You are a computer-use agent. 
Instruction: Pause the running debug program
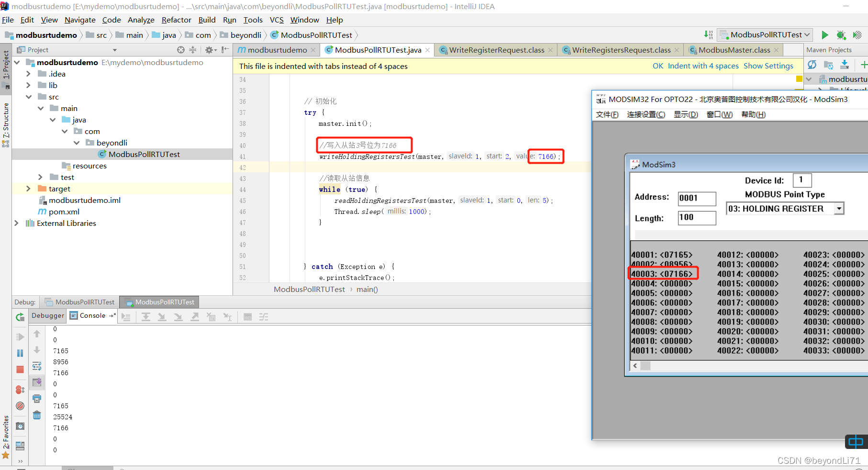(20, 353)
